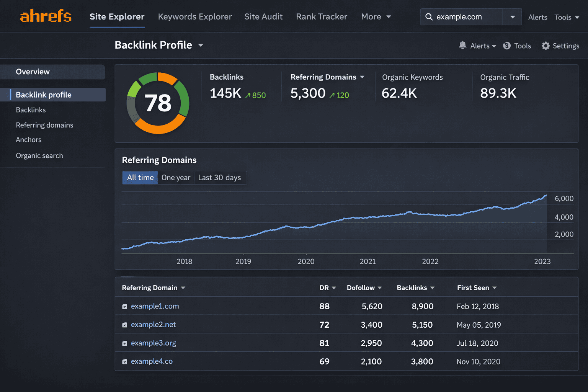The height and width of the screenshot is (392, 588).
Task: Click the Ahrefs logo
Action: coord(45,16)
